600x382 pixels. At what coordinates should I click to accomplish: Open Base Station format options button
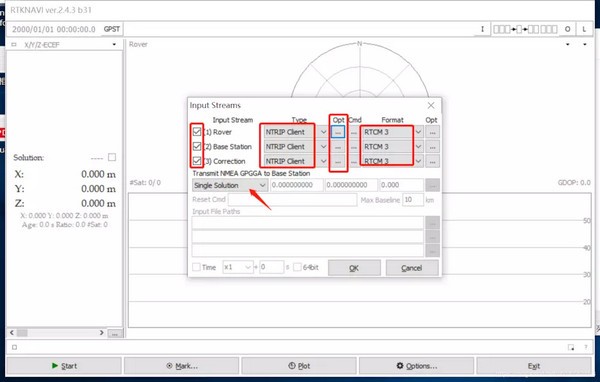click(x=432, y=147)
